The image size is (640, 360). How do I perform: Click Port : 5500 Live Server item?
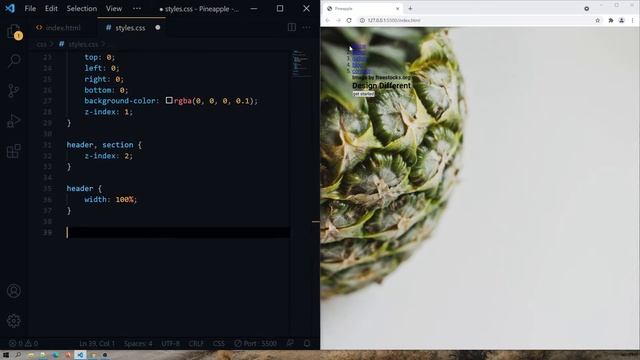click(256, 344)
